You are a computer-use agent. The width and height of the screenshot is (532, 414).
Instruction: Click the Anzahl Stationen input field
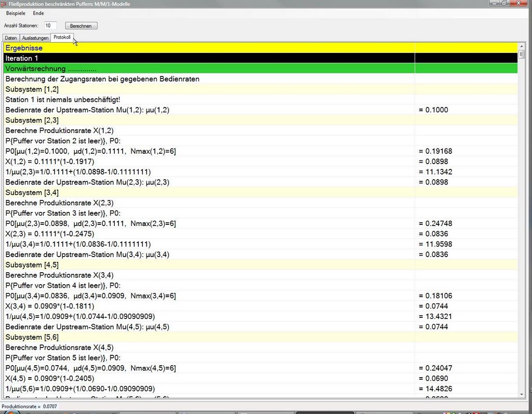point(50,25)
